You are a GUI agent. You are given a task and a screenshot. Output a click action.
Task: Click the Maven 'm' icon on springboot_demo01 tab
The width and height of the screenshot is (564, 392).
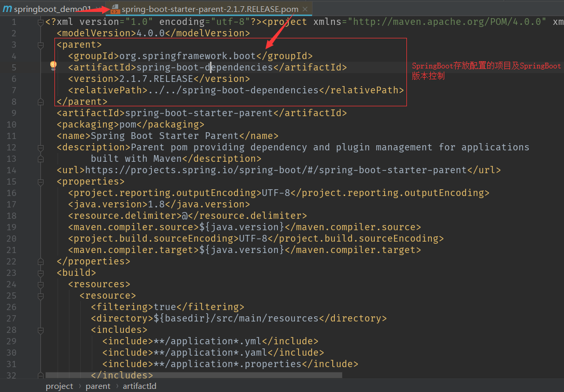[7, 9]
